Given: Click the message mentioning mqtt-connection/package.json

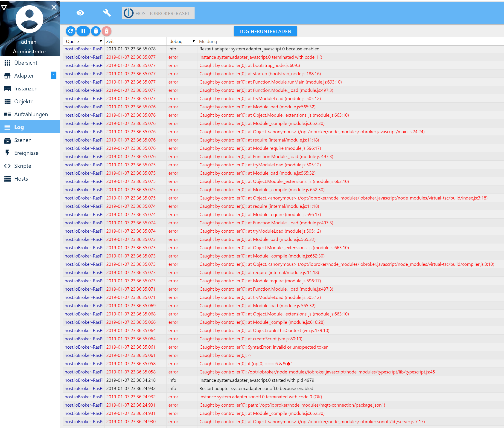Looking at the screenshot, I should 292,405.
